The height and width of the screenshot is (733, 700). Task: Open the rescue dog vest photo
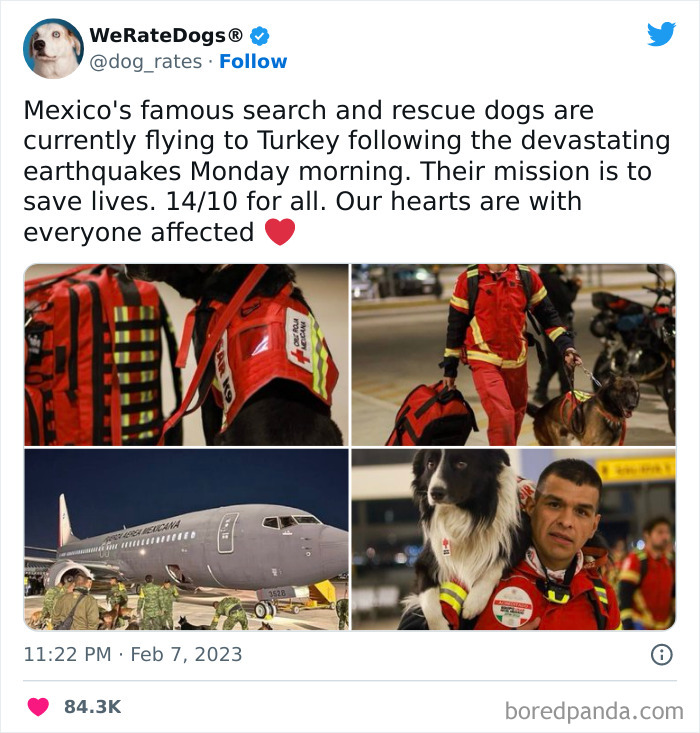coord(186,355)
